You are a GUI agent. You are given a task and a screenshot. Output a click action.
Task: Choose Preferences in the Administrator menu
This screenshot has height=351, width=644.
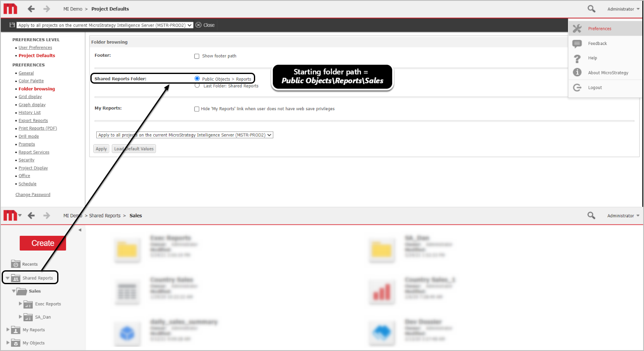click(605, 29)
